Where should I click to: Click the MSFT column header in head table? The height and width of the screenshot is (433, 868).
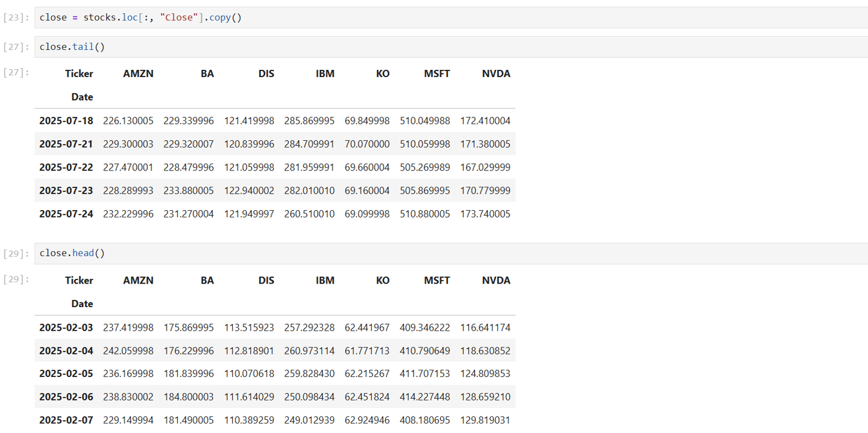(x=437, y=280)
